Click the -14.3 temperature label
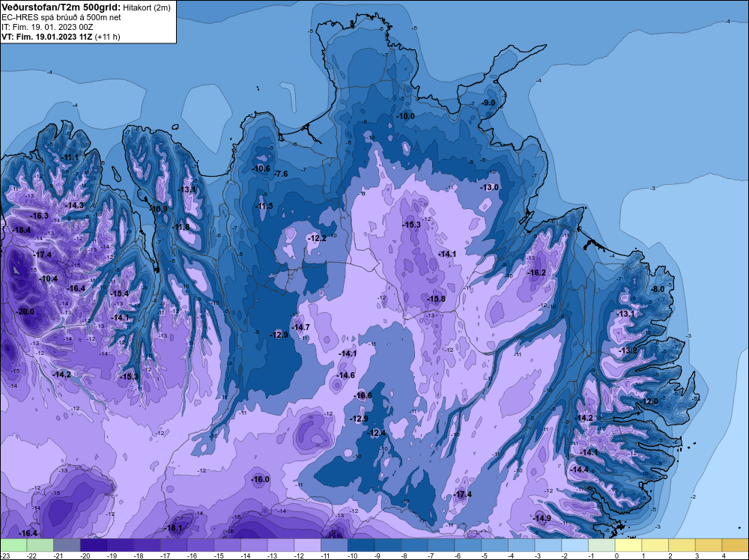This screenshot has height=560, width=749. pos(74,205)
